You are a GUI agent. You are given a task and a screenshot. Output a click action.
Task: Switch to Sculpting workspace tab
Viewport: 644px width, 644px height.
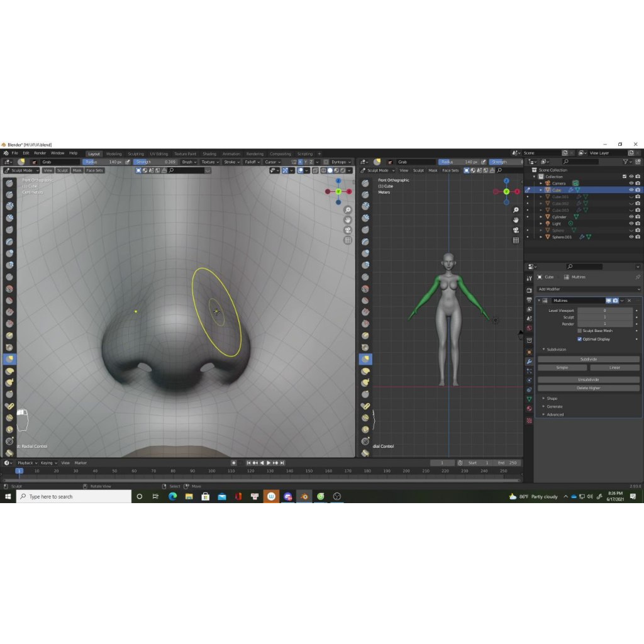click(136, 154)
